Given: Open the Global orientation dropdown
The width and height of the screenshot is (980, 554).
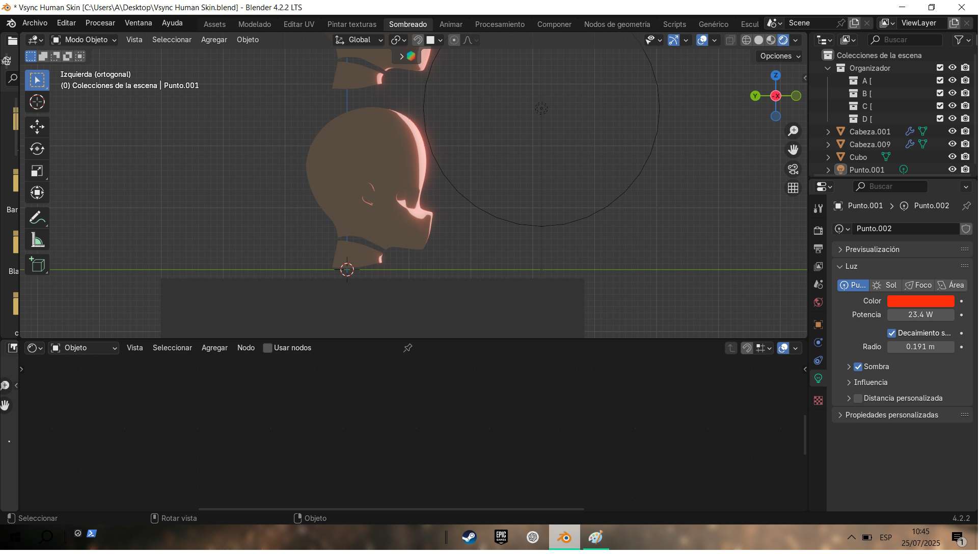Looking at the screenshot, I should [359, 40].
